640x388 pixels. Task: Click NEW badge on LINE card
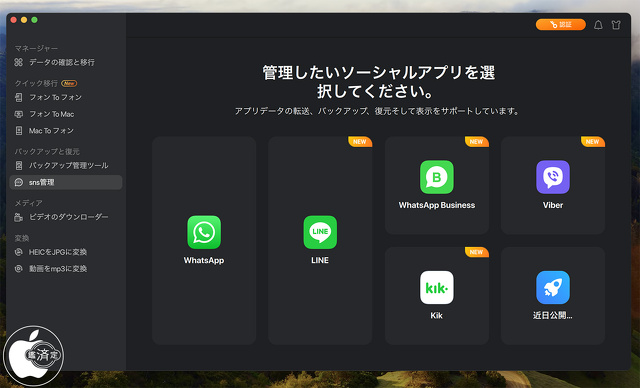(360, 142)
